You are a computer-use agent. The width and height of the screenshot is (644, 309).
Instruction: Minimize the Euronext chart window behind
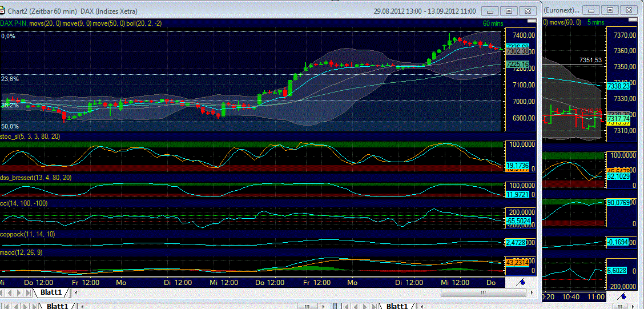pyautogui.click(x=591, y=10)
